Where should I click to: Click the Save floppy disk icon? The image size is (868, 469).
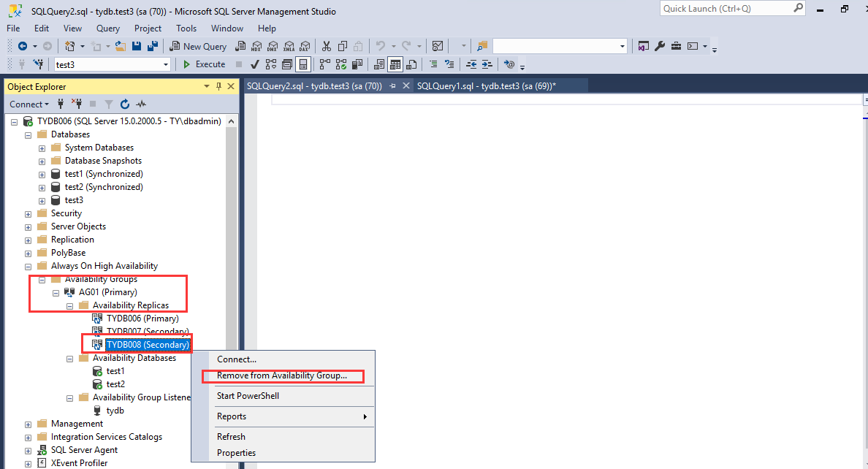pos(137,47)
